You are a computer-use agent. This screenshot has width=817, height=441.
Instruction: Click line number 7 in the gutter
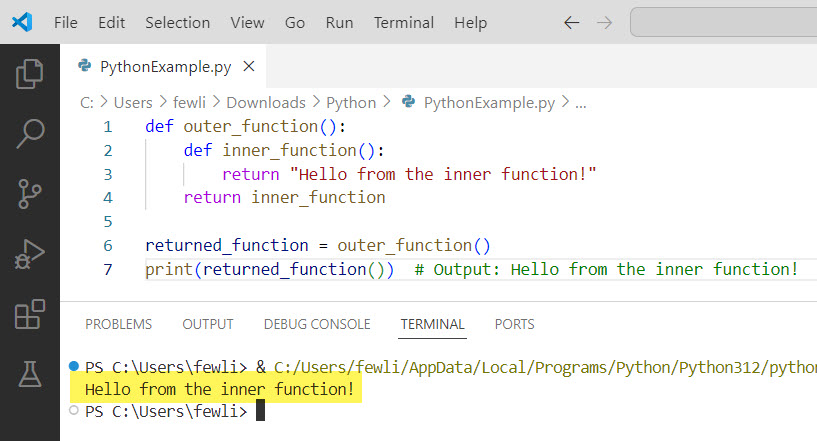coord(108,270)
